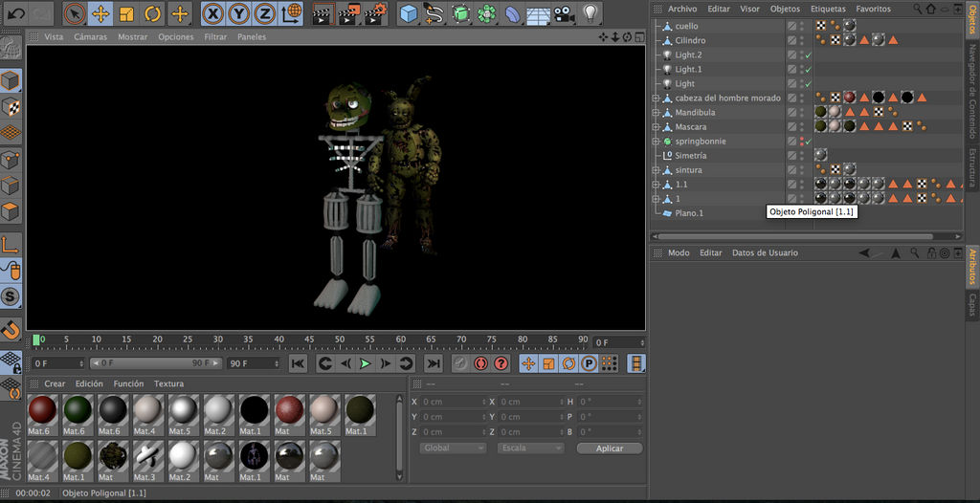The image size is (980, 503).
Task: Open Etiquetas in the Objects manager
Action: (828, 9)
